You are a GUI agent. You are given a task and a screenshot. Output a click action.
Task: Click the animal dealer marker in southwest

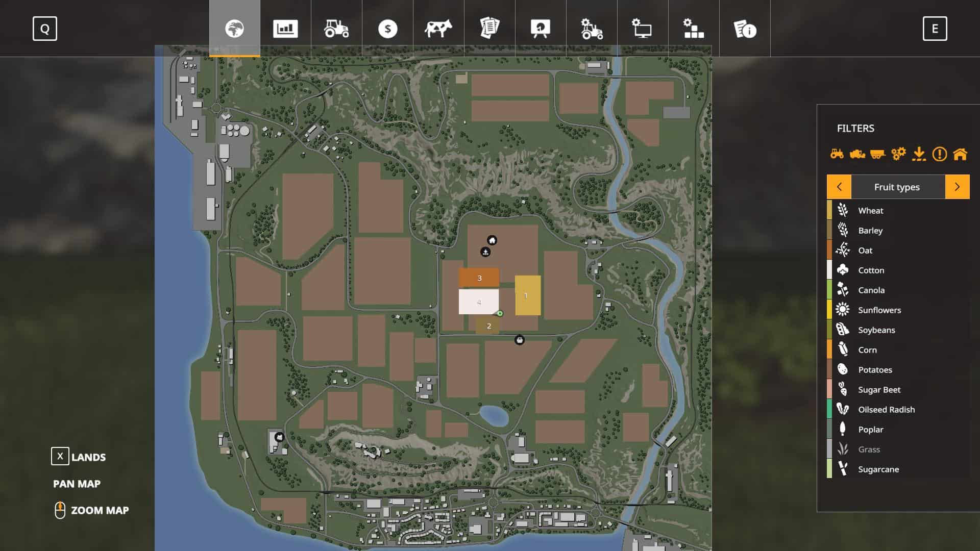[279, 437]
